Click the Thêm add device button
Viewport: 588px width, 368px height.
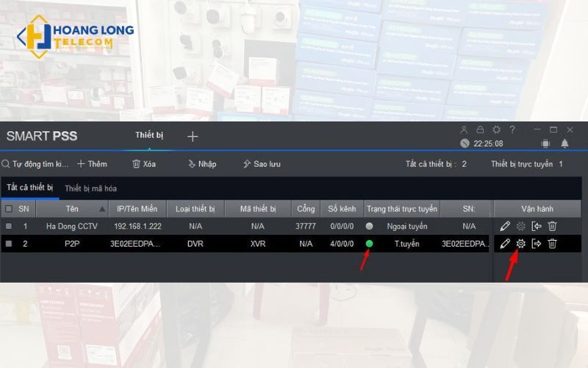(93, 164)
